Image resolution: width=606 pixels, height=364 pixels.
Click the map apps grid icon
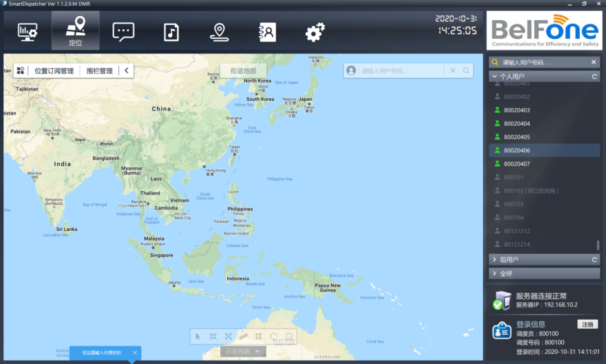coord(21,70)
